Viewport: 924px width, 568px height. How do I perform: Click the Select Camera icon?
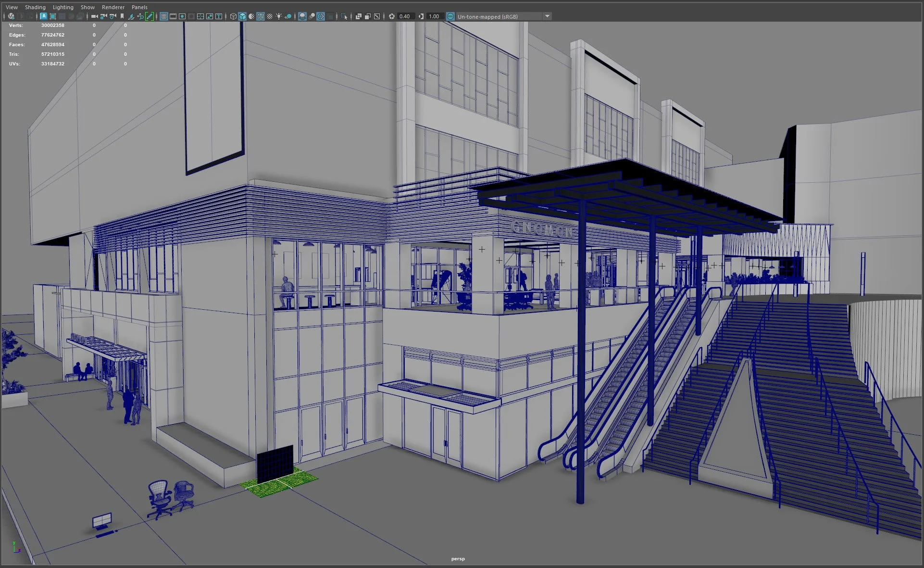coord(95,16)
